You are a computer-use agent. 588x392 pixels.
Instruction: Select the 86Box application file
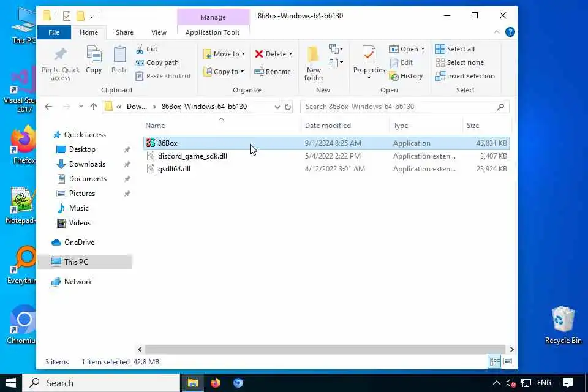[326, 143]
